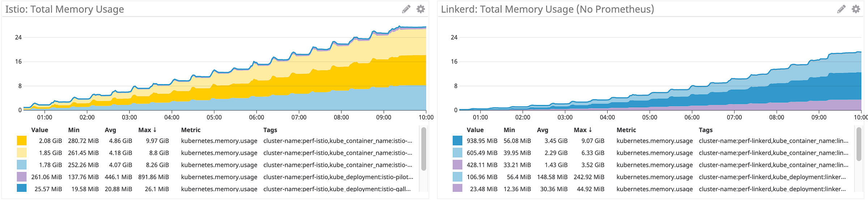Click the Metric column header in Istio legend
The height and width of the screenshot is (202, 868).
coord(191,130)
